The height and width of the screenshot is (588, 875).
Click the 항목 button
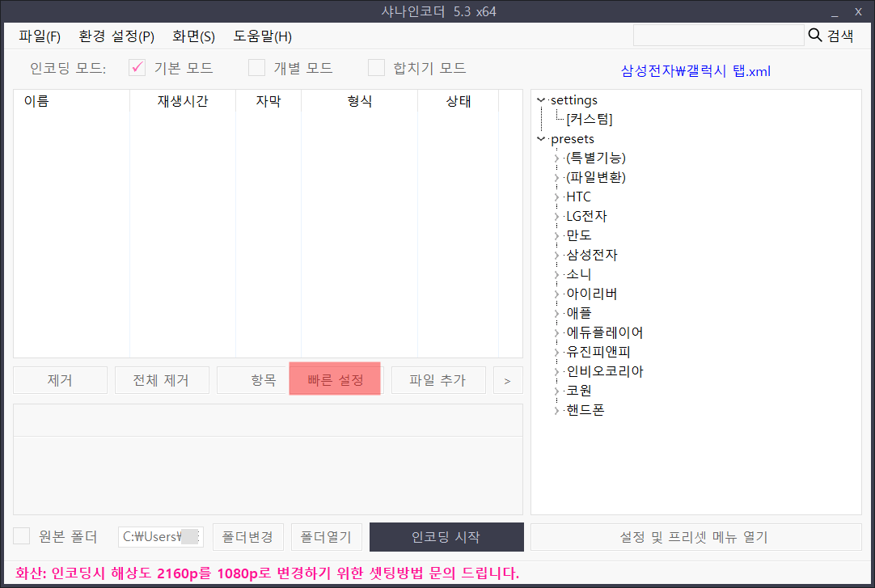click(254, 380)
